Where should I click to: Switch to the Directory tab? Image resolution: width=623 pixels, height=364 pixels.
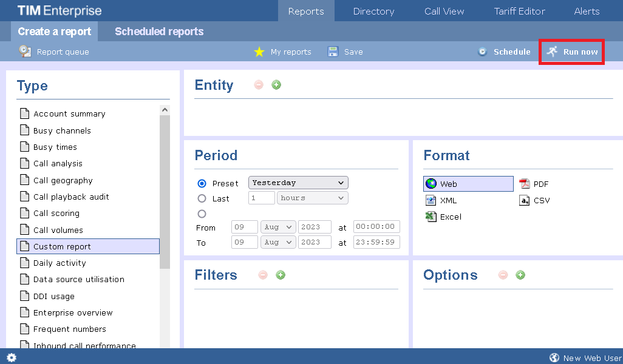tap(373, 11)
